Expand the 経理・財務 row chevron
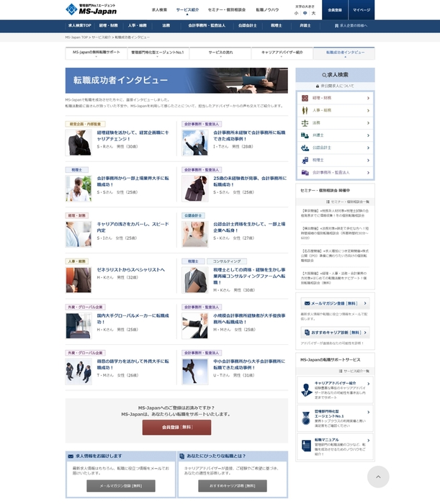Viewport: 440px width, 504px height. (x=368, y=98)
